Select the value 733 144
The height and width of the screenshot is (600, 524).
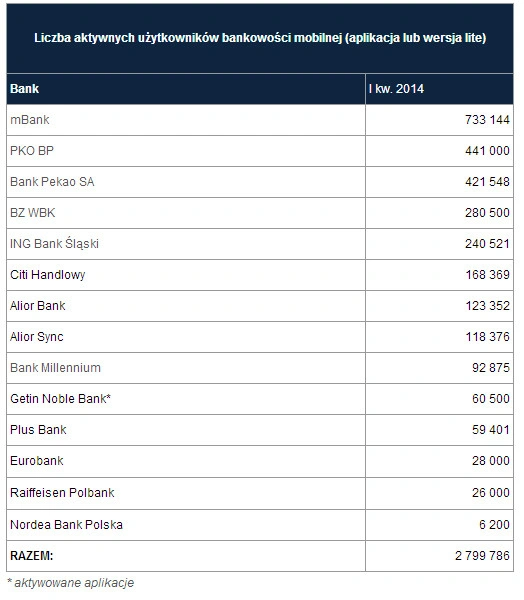coord(487,120)
